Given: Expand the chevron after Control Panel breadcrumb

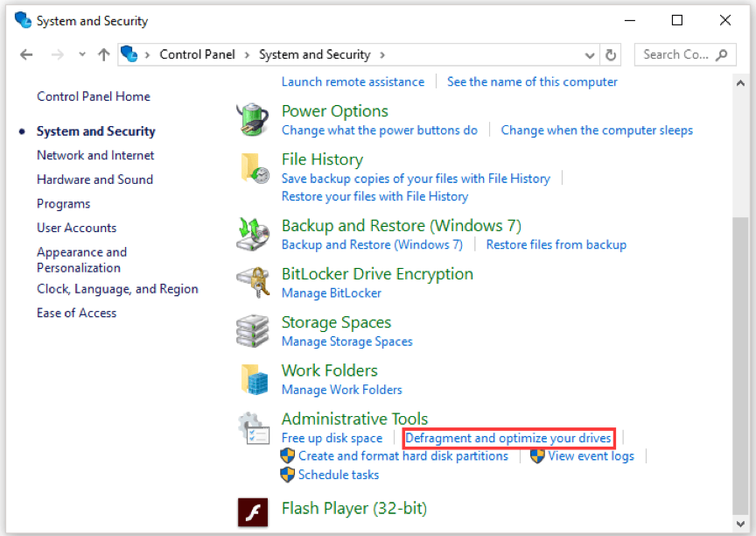Looking at the screenshot, I should [247, 55].
